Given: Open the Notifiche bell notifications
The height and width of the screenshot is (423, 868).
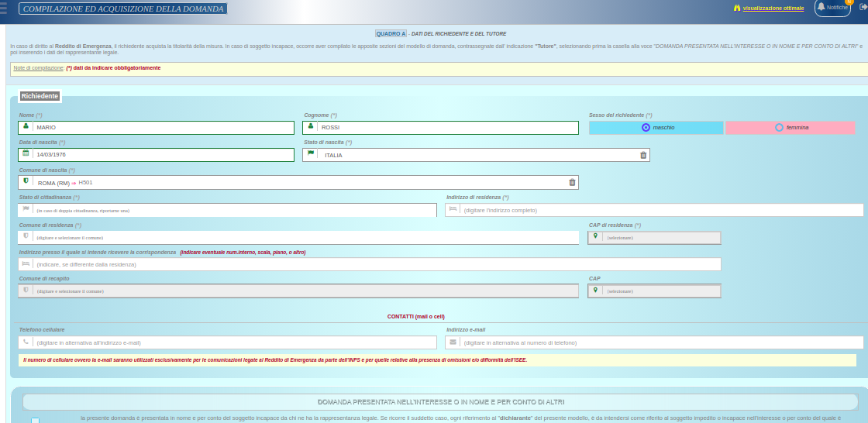Looking at the screenshot, I should (832, 8).
